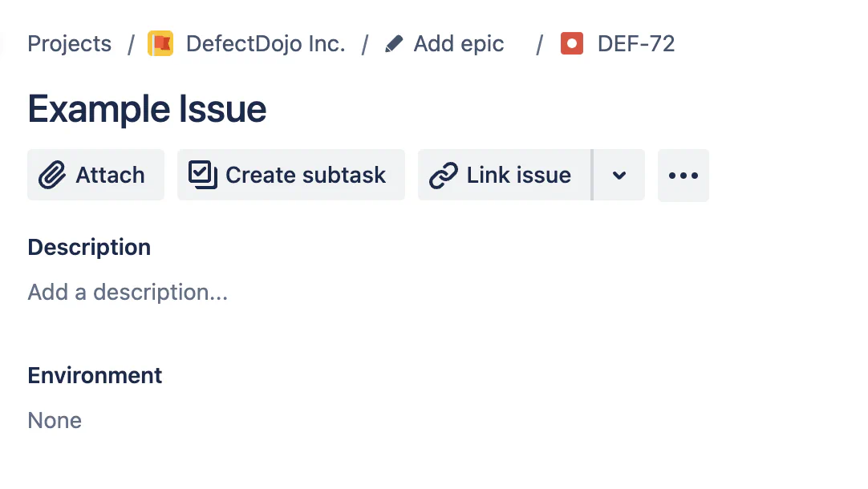Expand the chevron dropdown beside Link issue
The width and height of the screenshot is (868, 489).
click(619, 175)
